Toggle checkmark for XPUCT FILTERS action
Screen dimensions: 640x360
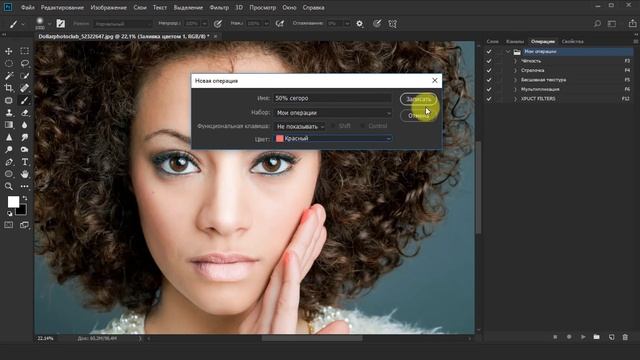click(489, 99)
